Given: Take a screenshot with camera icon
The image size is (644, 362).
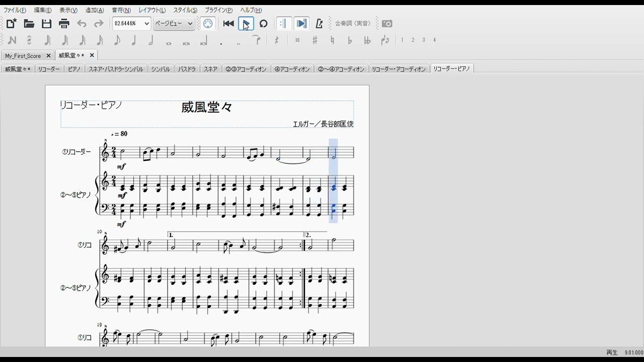Looking at the screenshot, I should tap(387, 24).
